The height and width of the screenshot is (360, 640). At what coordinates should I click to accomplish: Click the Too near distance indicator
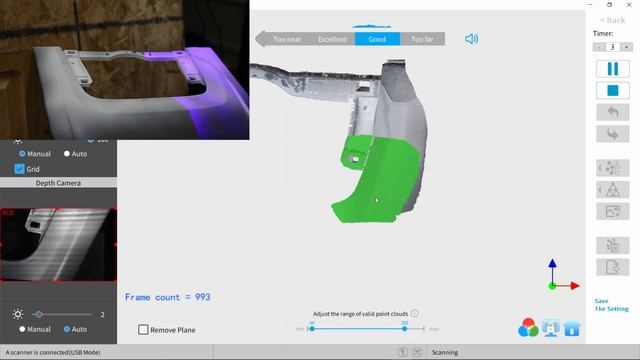point(287,39)
